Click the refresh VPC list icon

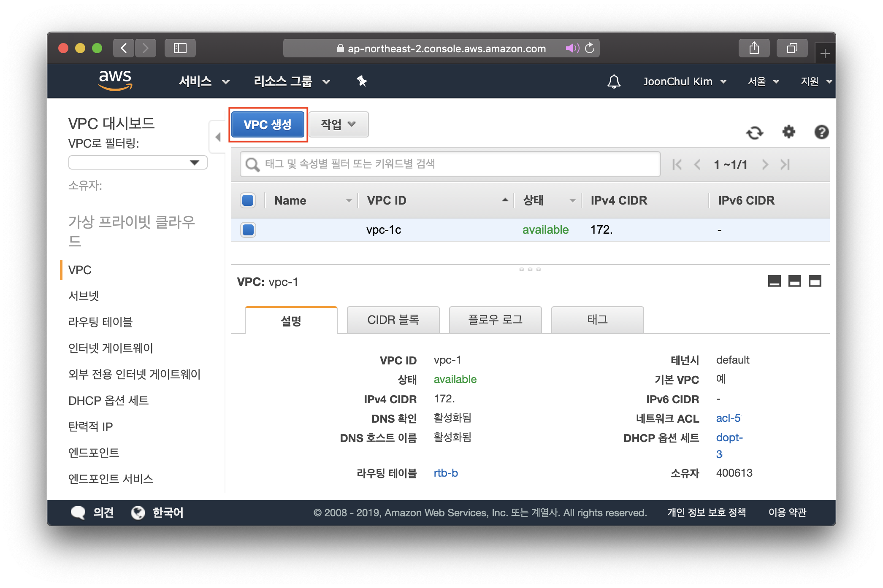pos(754,133)
